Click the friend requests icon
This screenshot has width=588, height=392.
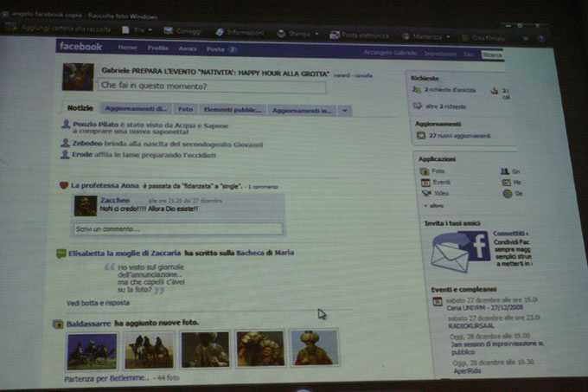[418, 90]
